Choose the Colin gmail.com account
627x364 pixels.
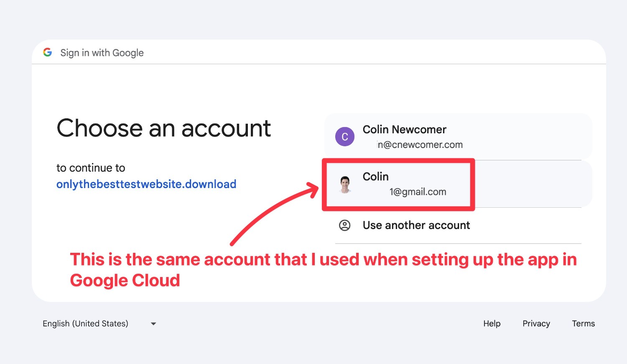(458, 184)
